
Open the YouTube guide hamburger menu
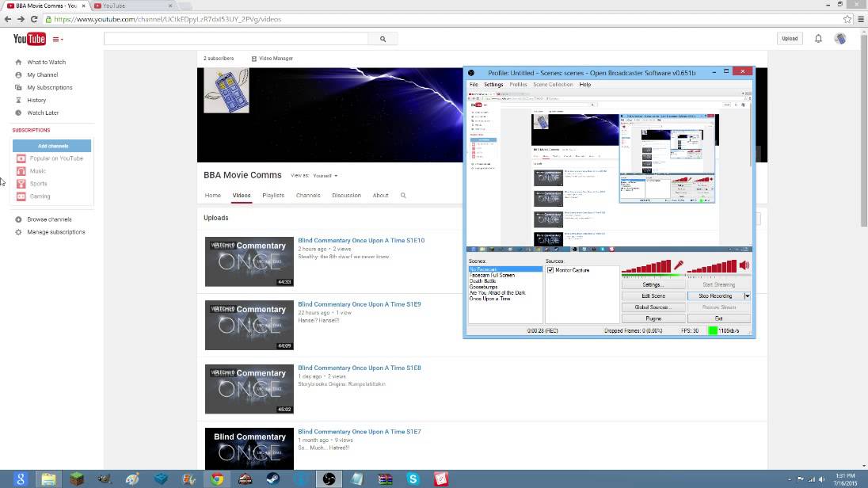(x=58, y=40)
